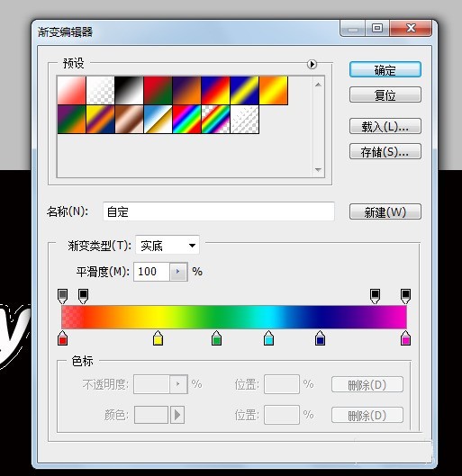
Task: Click the opacity stop 删除(D) button
Action: pyautogui.click(x=367, y=384)
